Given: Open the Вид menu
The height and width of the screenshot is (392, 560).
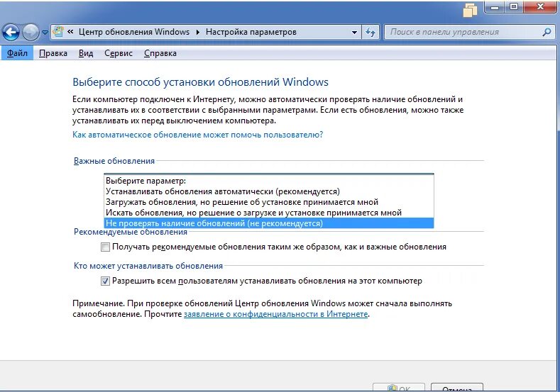Looking at the screenshot, I should [x=86, y=53].
